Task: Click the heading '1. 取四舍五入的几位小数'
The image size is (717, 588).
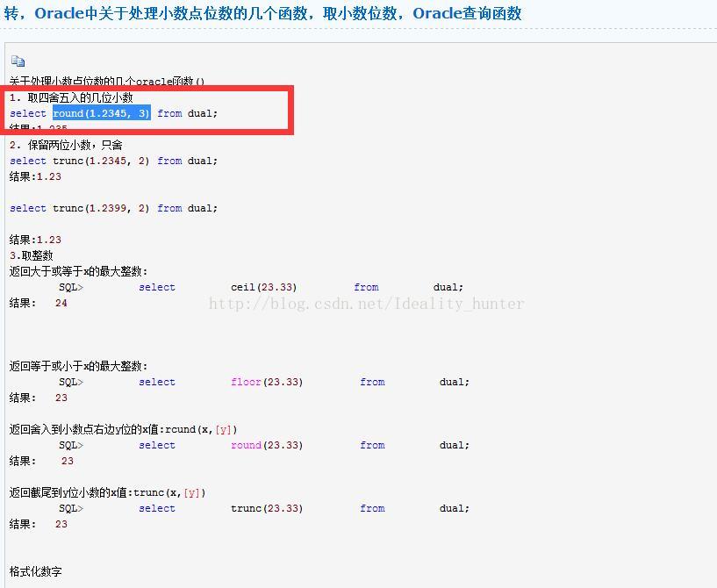Action: (71, 97)
